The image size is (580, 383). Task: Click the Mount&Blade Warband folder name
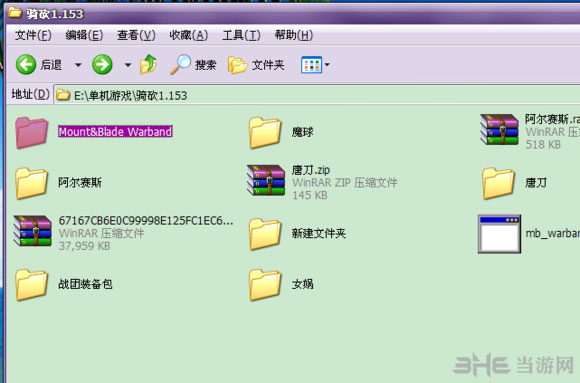tap(115, 132)
